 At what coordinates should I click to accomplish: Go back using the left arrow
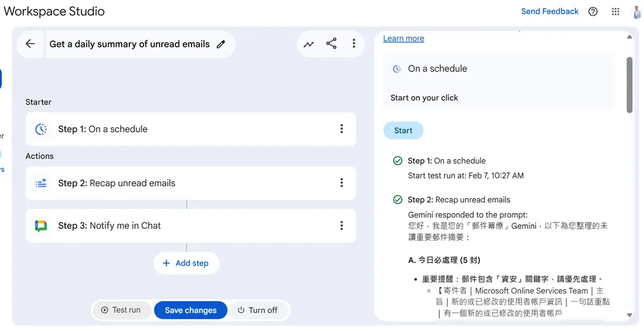pos(30,44)
